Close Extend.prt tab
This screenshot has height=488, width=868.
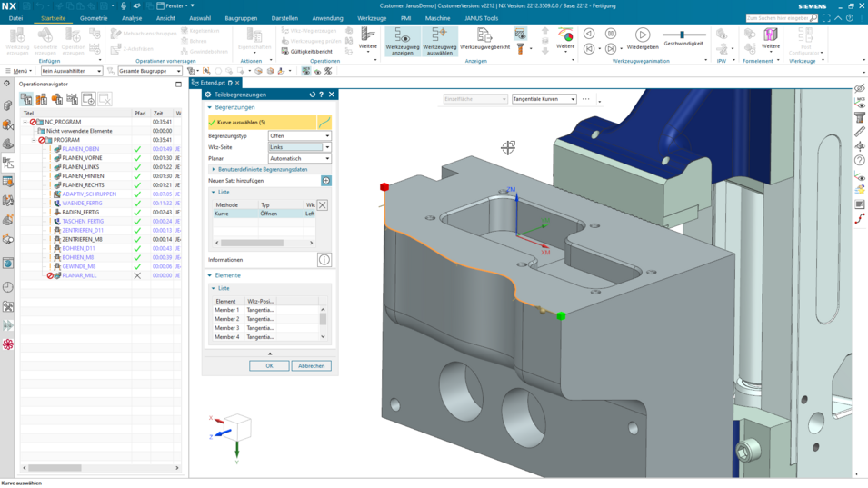pyautogui.click(x=237, y=83)
